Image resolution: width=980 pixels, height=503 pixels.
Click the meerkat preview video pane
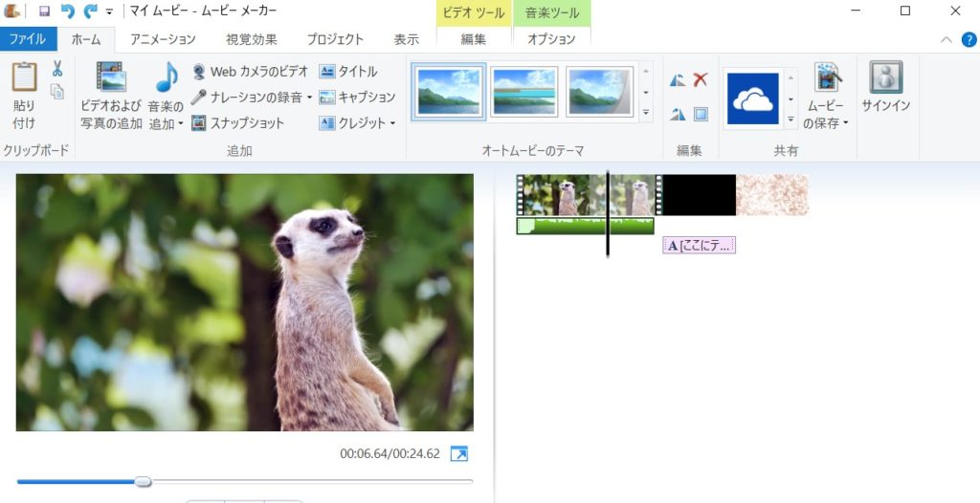(x=244, y=302)
